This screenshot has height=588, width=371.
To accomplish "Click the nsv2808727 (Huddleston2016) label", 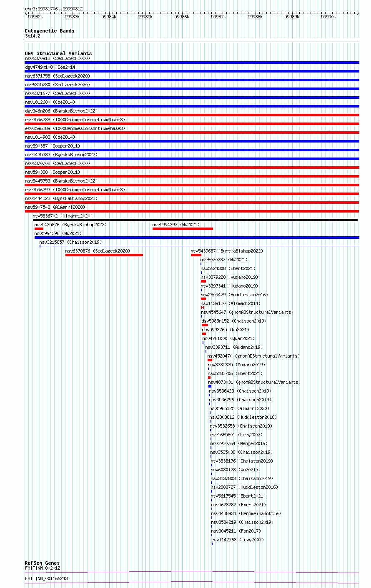I will click(245, 487).
